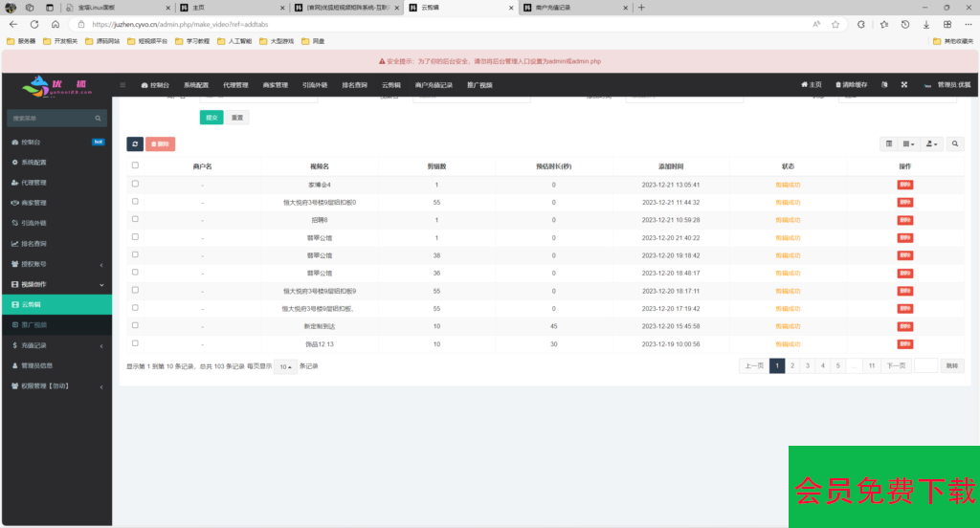Click the browser back arrow
Image resolution: width=980 pixels, height=528 pixels.
point(13,24)
